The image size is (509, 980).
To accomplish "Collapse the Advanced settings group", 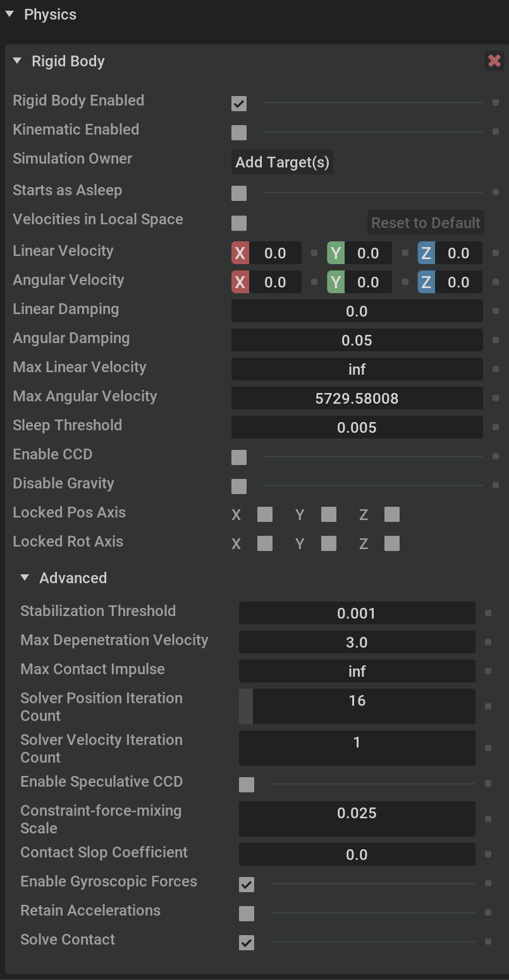I will click(x=25, y=578).
